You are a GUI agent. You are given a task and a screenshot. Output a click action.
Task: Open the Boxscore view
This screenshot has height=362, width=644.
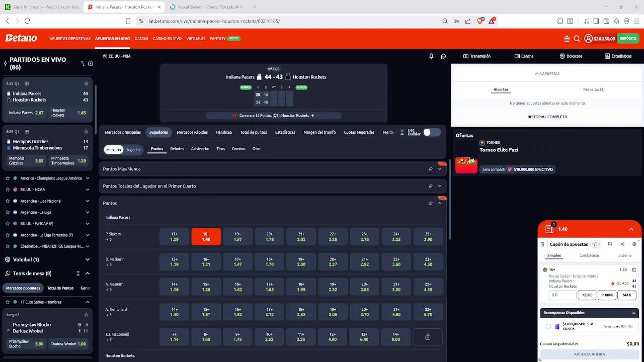[x=571, y=56]
